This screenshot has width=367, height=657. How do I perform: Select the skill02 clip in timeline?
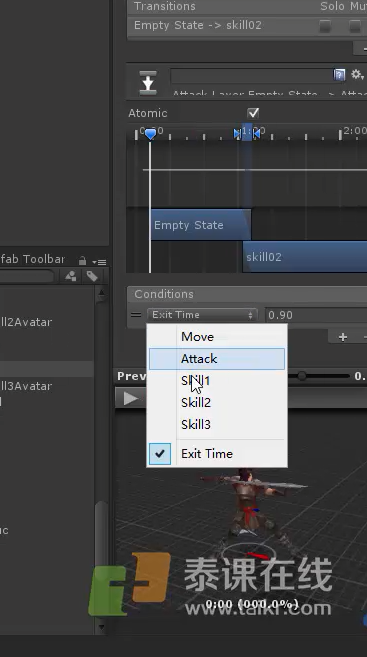click(x=305, y=257)
